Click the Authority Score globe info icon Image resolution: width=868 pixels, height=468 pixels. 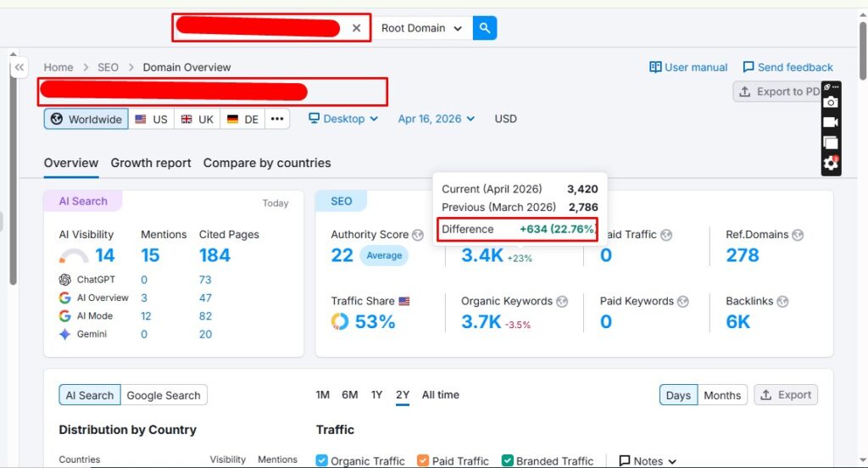(x=418, y=235)
